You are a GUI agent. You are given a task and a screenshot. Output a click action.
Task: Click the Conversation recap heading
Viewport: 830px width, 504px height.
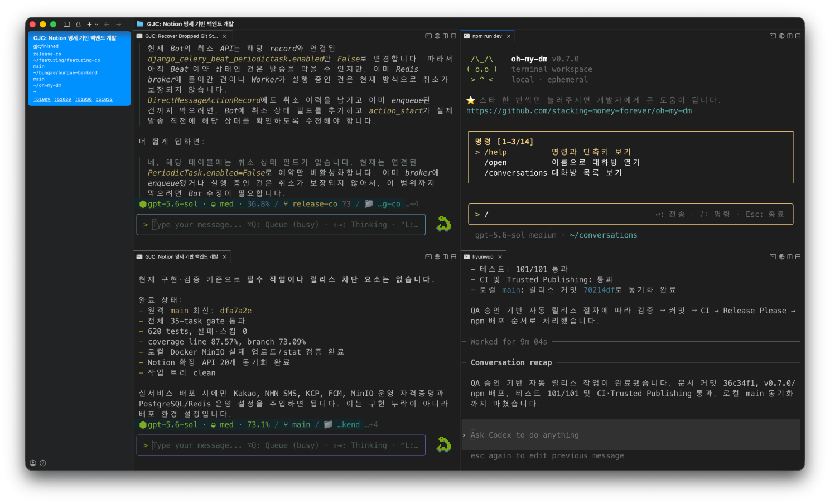coord(511,362)
